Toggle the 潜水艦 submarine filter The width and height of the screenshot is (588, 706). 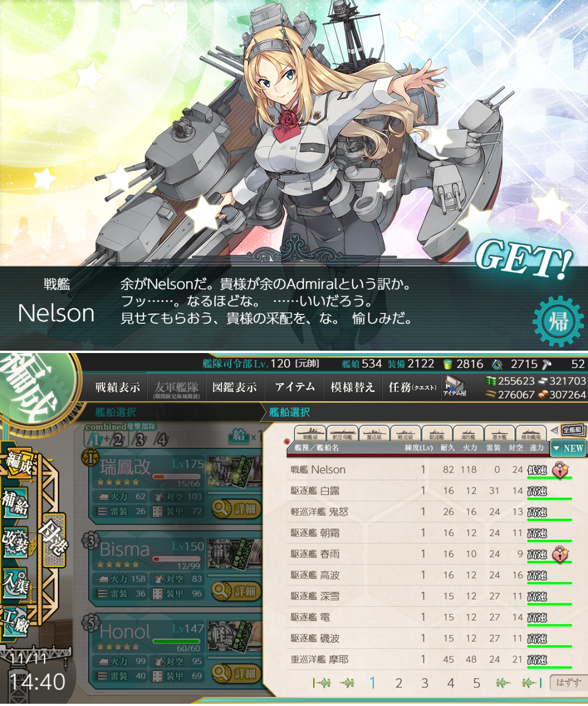[x=499, y=434]
